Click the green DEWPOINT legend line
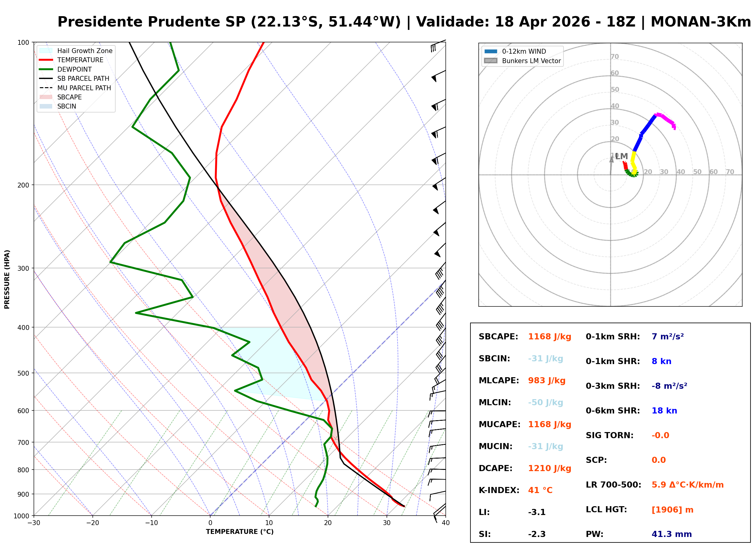756x558 pixels. click(x=46, y=69)
